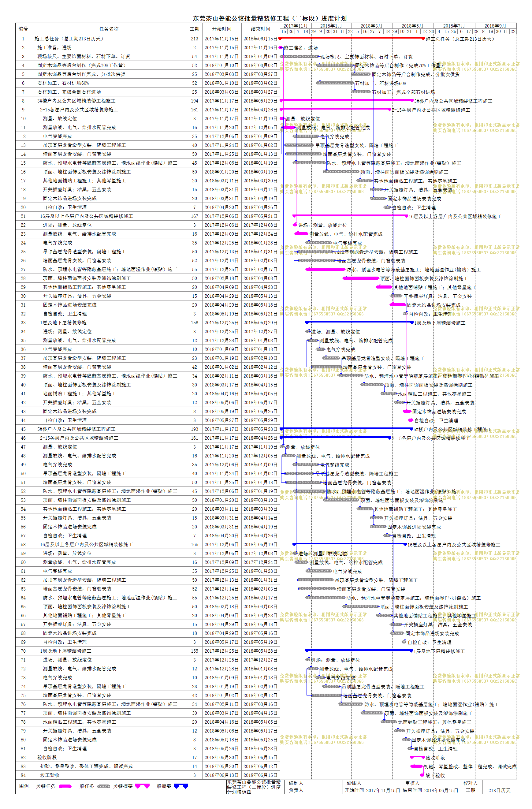532x809 pixels.
Task: Select task name cell 施工准备，进场 in row 2
Action: 54,48
